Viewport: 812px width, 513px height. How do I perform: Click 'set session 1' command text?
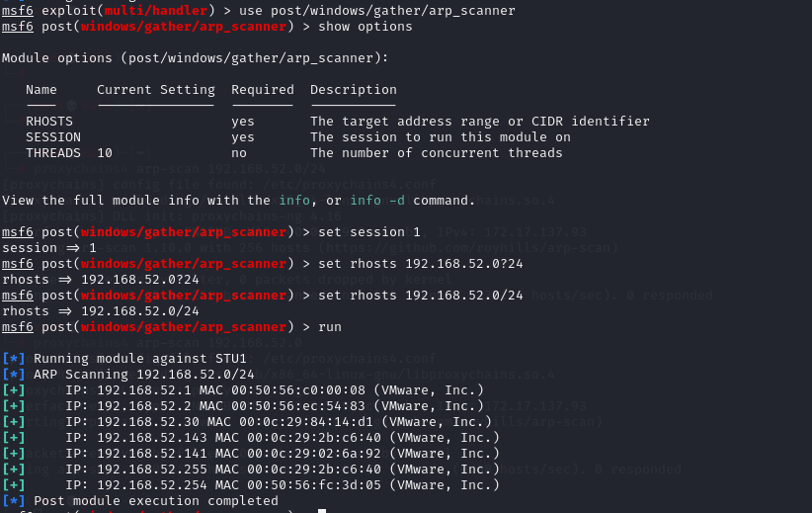coord(369,232)
